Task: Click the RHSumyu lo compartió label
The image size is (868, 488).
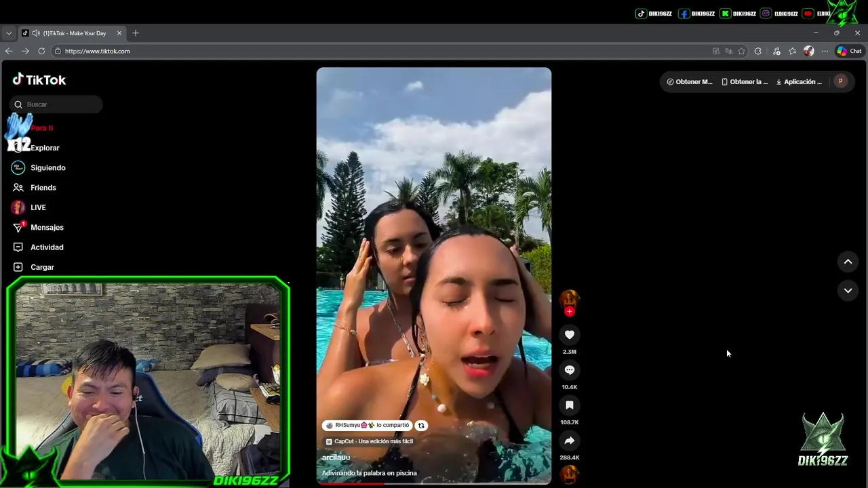Action: 368,426
